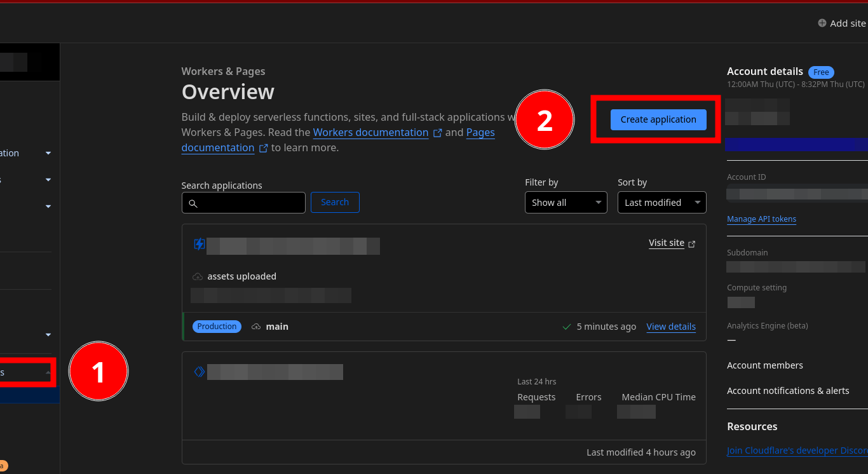
Task: Click the magnifying glass in the search field
Action: [194, 202]
